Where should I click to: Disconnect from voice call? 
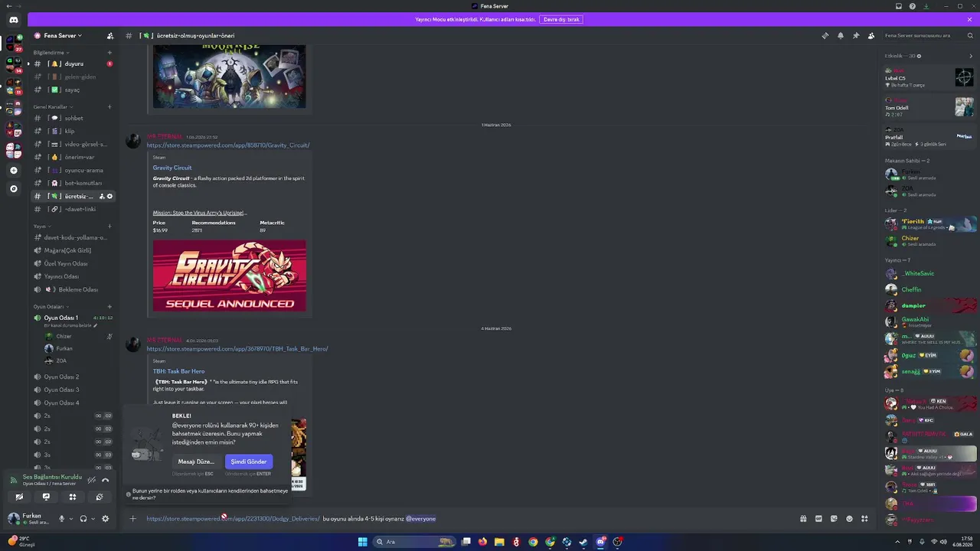[x=106, y=481]
